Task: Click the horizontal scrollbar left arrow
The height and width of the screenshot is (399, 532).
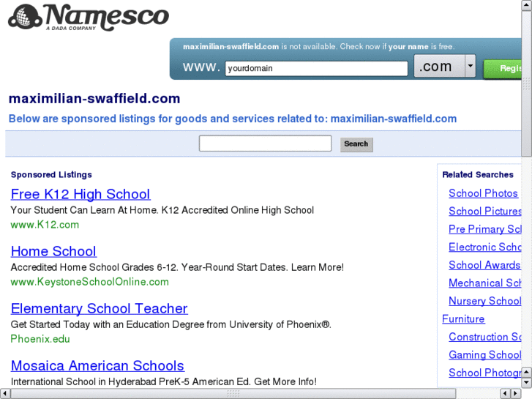Action: tap(4, 394)
